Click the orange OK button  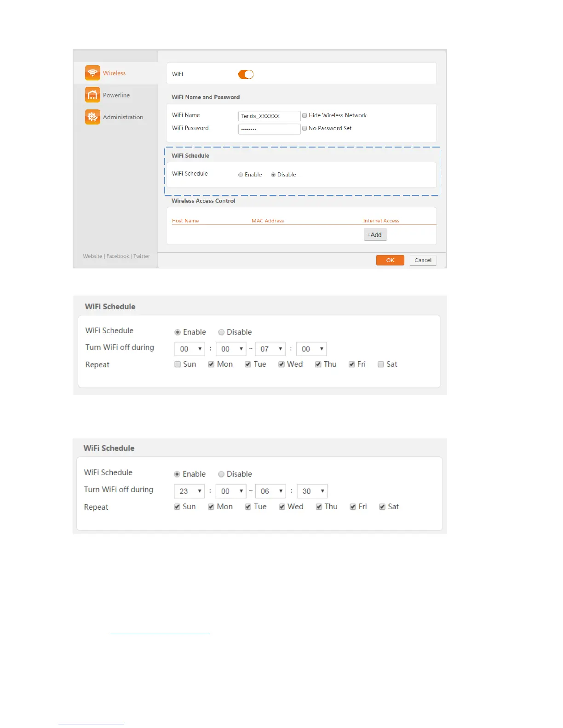pos(390,260)
